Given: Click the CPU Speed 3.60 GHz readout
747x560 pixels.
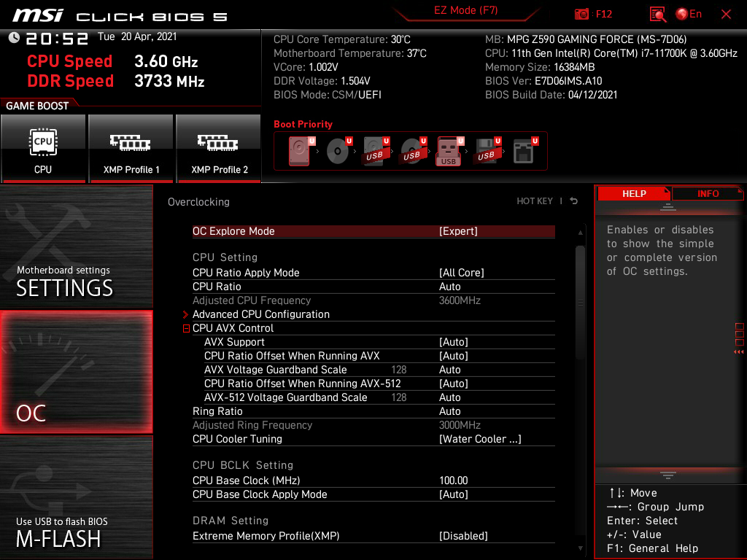Looking at the screenshot, I should 112,61.
